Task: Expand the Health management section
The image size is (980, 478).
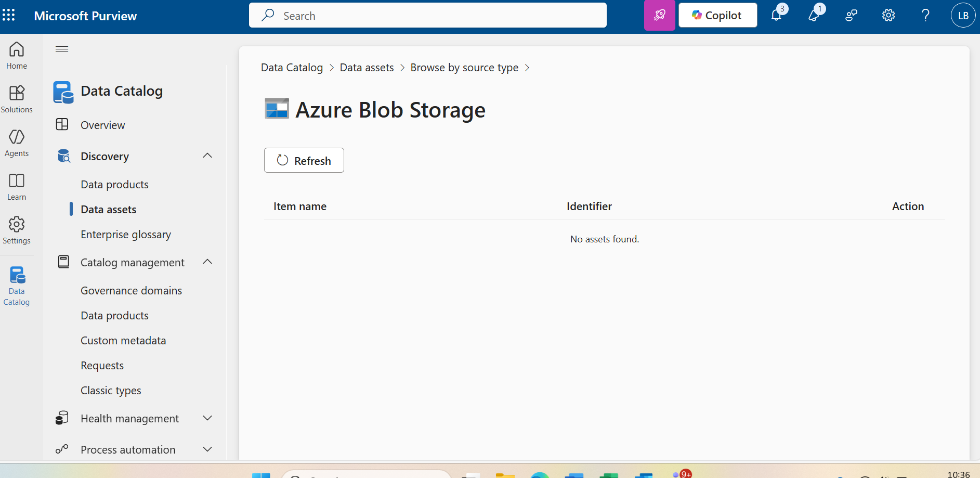Action: coord(207,418)
